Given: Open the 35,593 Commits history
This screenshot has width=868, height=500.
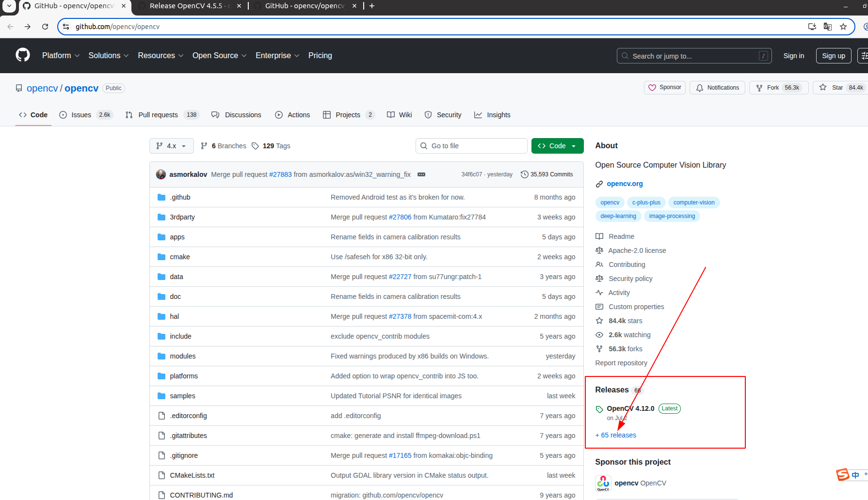Looking at the screenshot, I should coord(547,174).
